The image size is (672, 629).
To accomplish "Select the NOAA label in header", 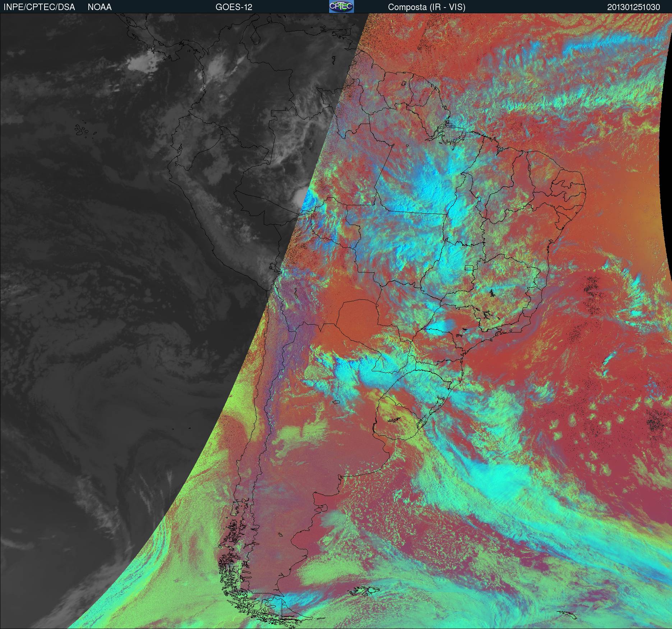I will click(100, 7).
